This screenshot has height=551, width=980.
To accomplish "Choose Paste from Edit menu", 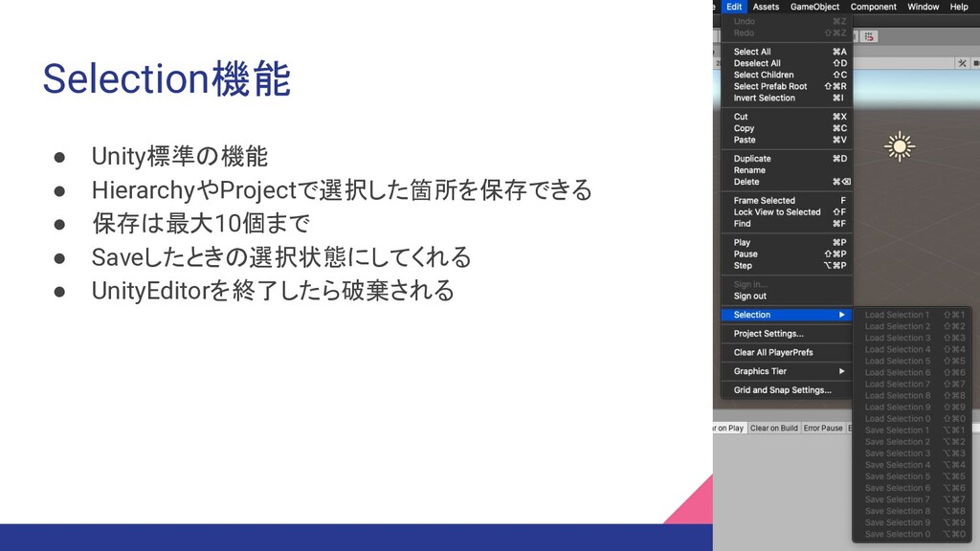I will pos(788,140).
